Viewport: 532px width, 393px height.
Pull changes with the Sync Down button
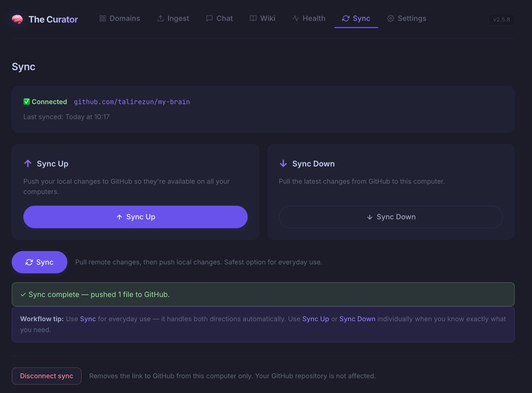[x=391, y=217]
